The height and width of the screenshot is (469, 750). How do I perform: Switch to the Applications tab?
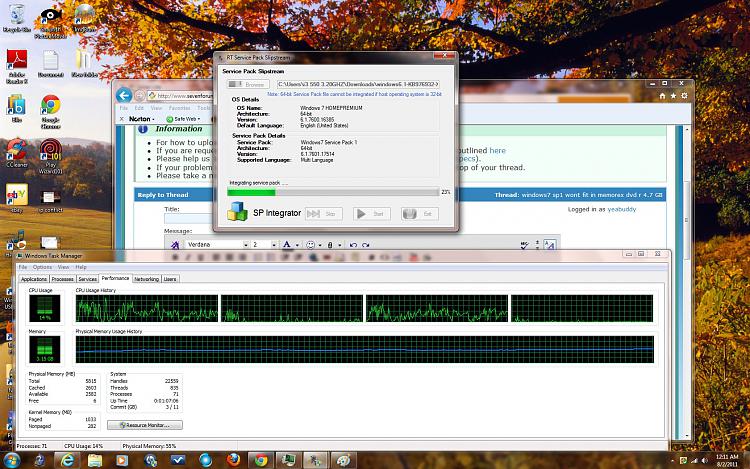(x=34, y=279)
